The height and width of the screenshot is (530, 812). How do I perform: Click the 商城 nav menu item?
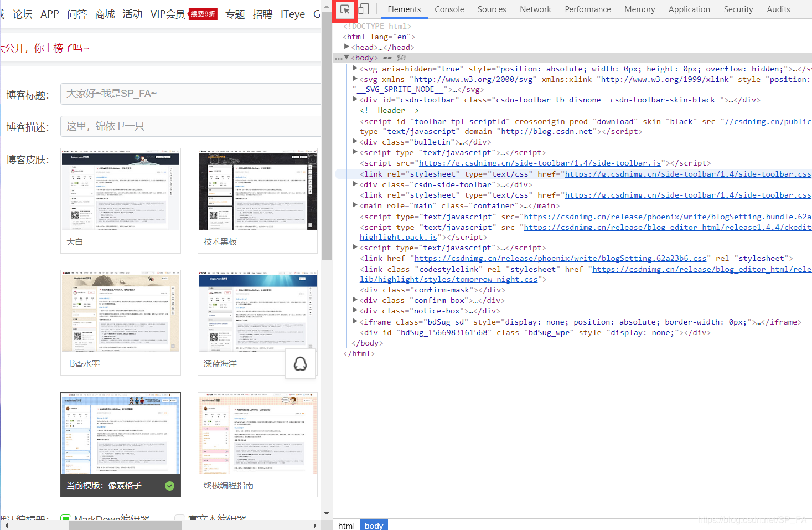[105, 14]
